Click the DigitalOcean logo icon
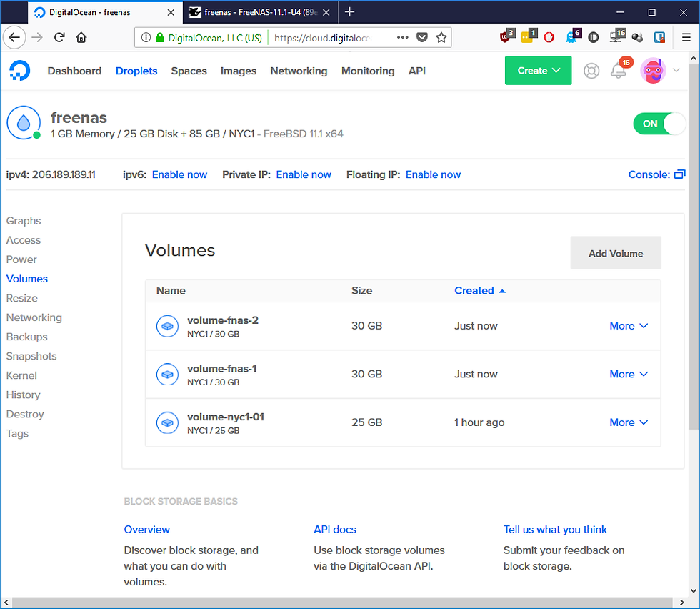Screen dimensions: 700x609 pyautogui.click(x=20, y=71)
